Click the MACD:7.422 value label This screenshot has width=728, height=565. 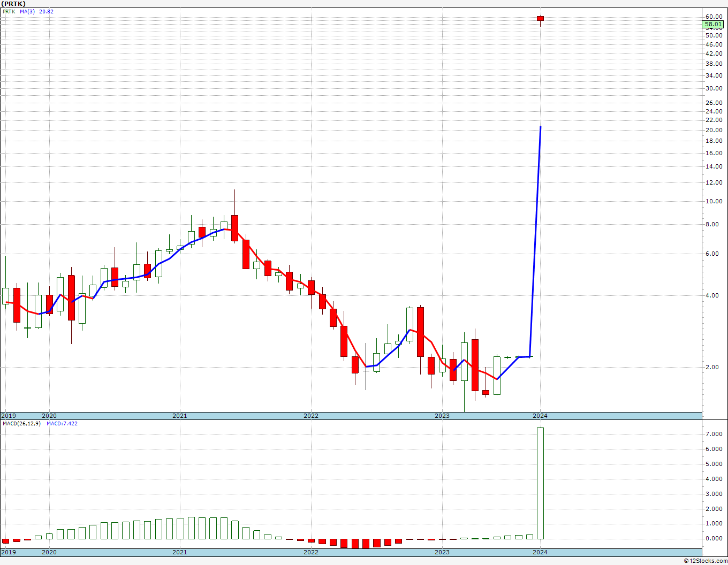point(62,424)
